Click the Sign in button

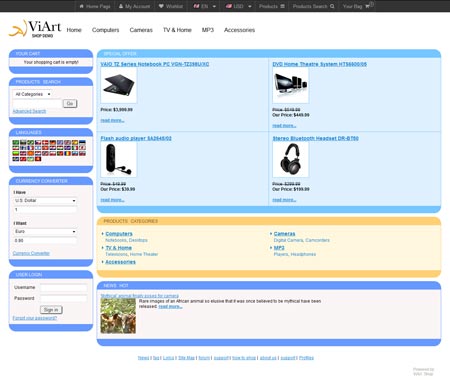pos(51,310)
